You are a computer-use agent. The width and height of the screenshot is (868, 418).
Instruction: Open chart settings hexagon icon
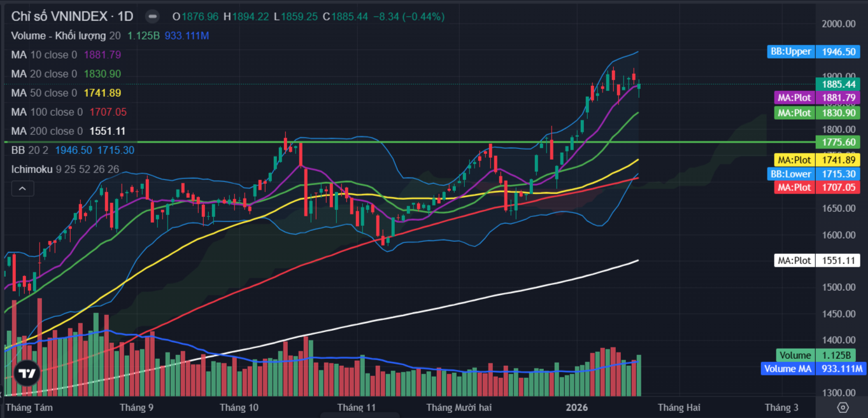pos(843,407)
